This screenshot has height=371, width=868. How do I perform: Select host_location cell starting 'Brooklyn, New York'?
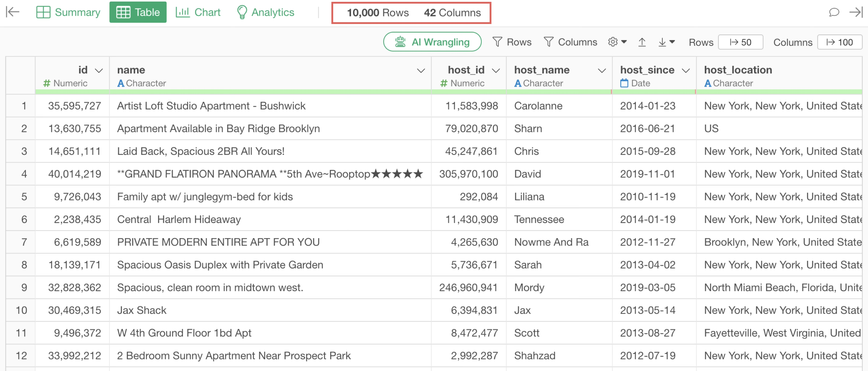[779, 242]
